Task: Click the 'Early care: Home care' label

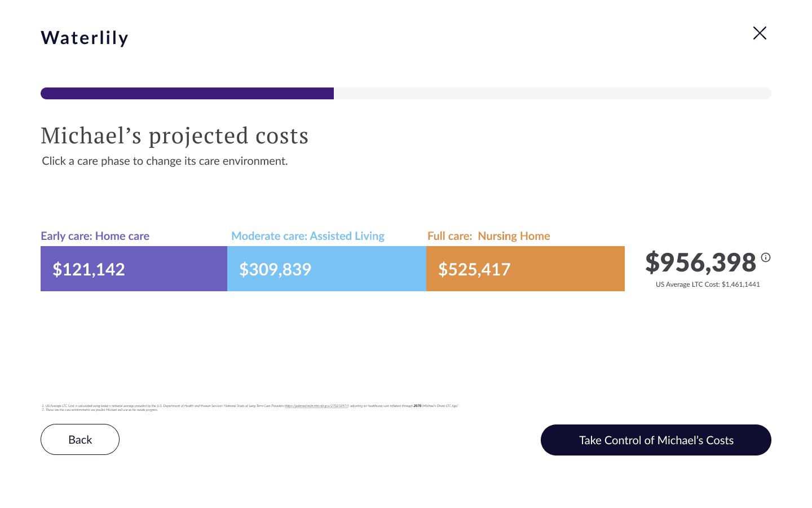Action: [95, 236]
